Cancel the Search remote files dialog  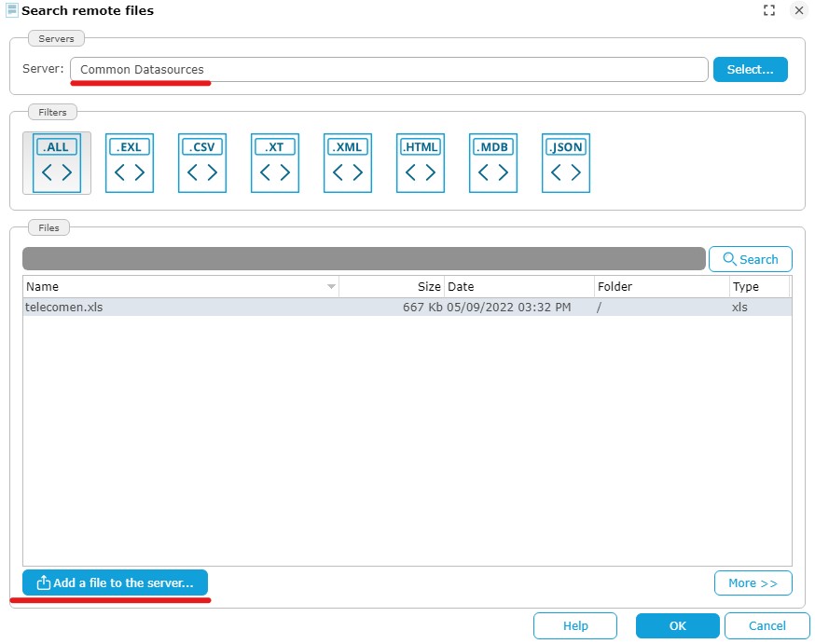[x=767, y=625]
